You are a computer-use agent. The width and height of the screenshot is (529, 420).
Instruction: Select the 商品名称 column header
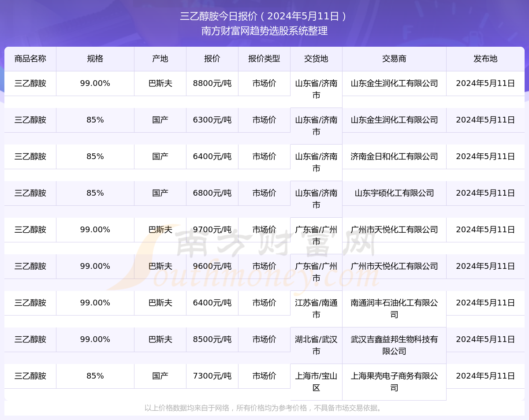tap(30, 59)
